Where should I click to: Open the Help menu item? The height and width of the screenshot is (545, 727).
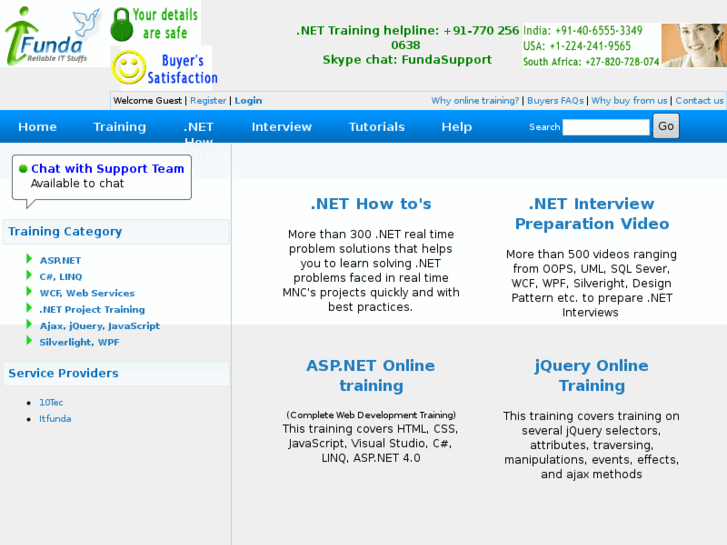457,127
